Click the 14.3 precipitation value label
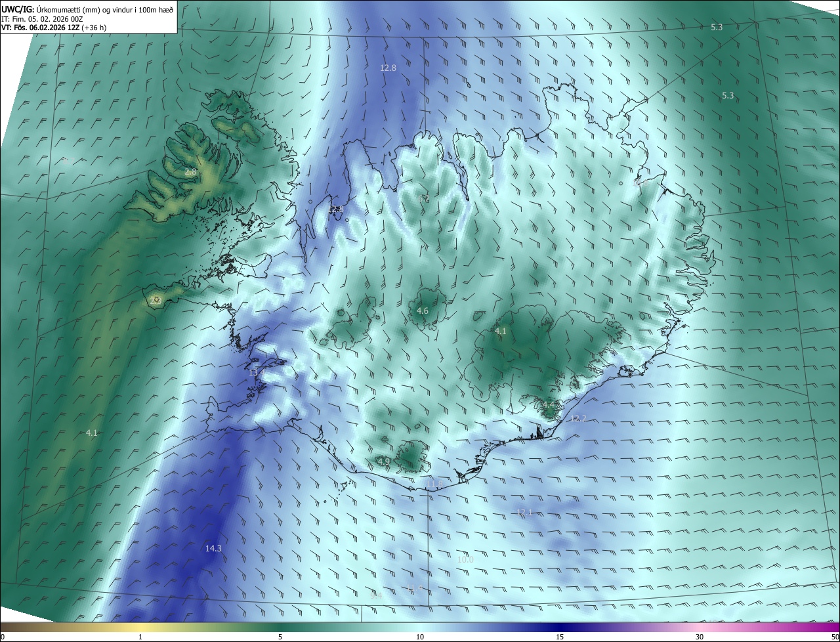The height and width of the screenshot is (642, 840). pos(213,548)
